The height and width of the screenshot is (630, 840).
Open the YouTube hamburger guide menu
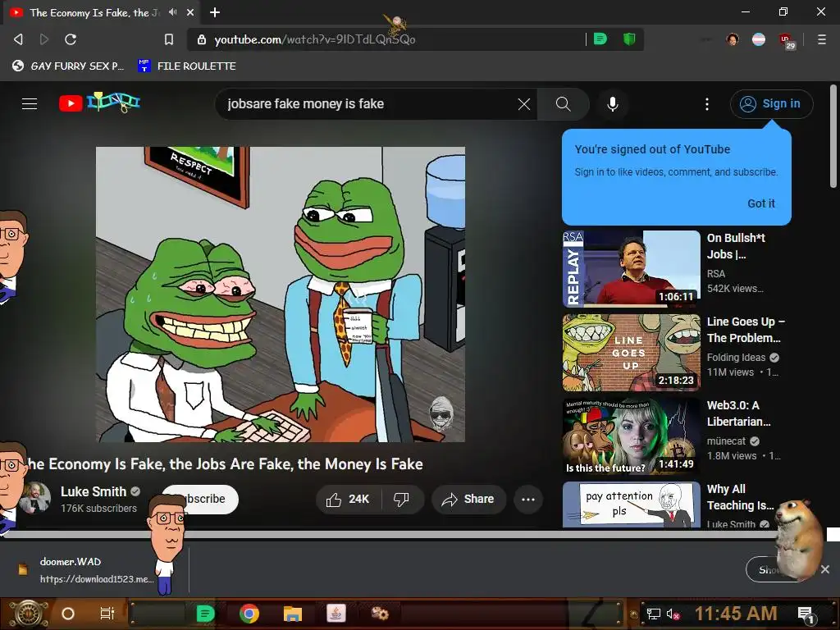pos(30,103)
